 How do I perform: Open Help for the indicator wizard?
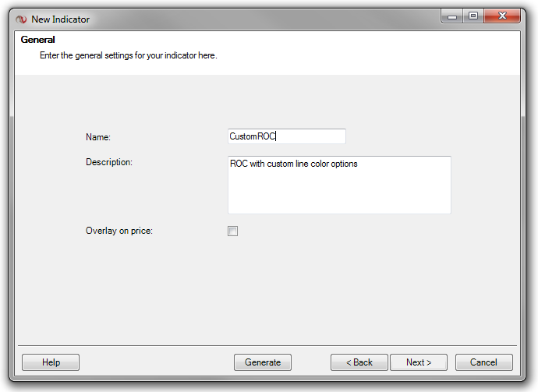point(51,362)
